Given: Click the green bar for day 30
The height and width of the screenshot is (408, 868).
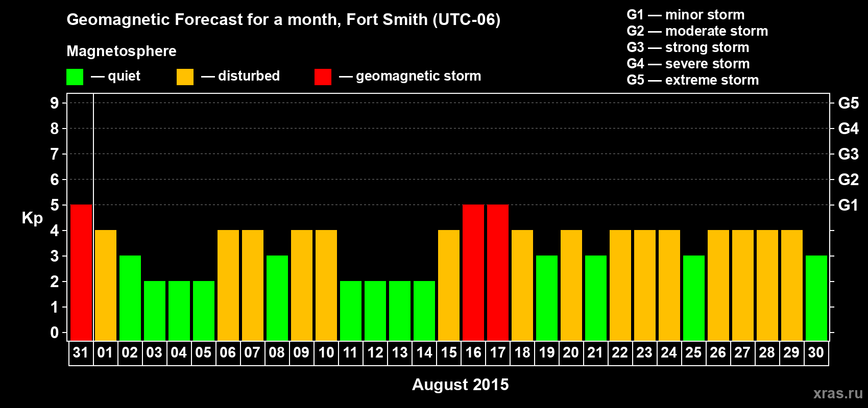Looking at the screenshot, I should (816, 298).
